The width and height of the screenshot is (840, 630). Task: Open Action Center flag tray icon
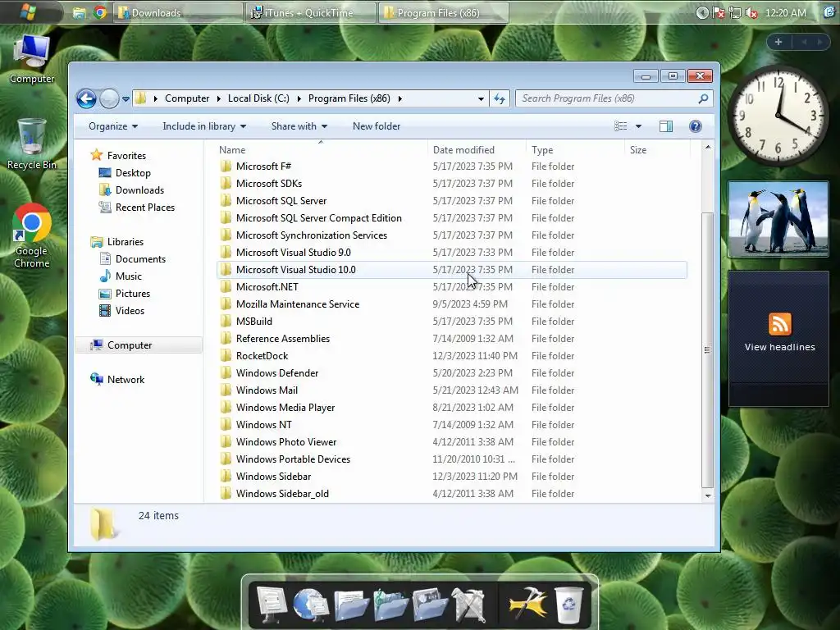point(719,13)
